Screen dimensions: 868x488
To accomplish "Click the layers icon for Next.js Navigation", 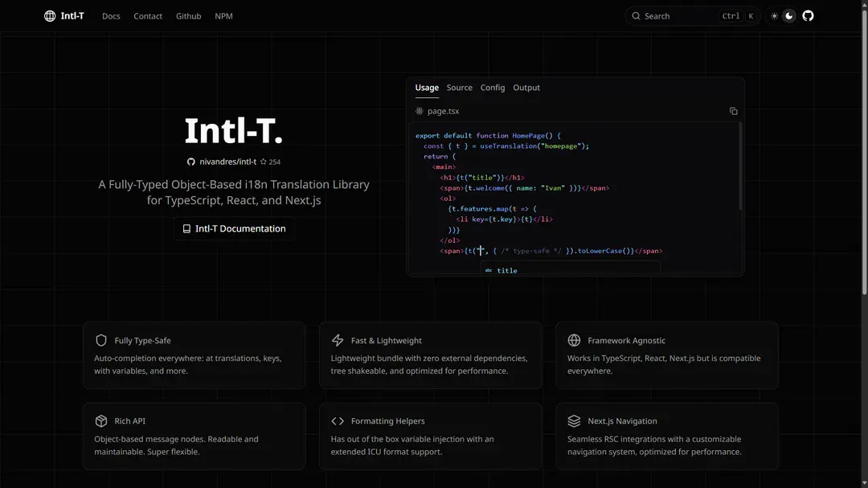I will click(x=574, y=421).
